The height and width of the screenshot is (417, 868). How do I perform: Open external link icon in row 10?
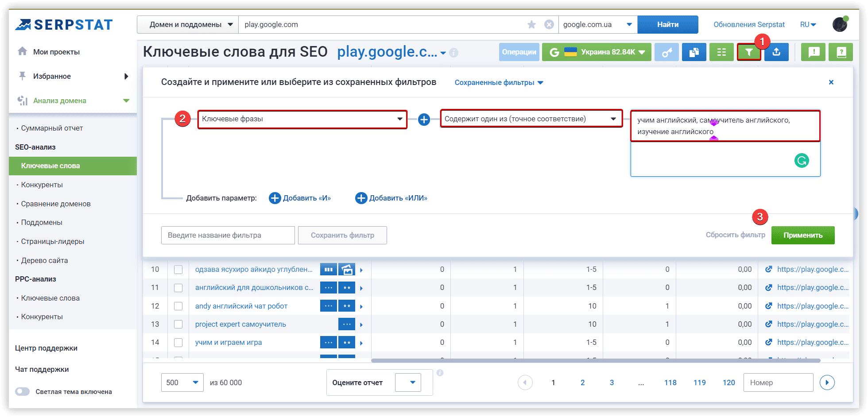(769, 269)
